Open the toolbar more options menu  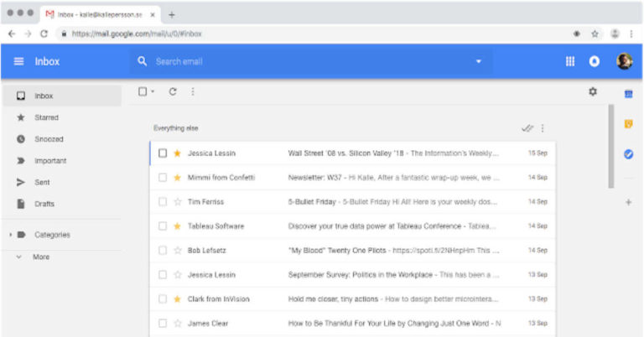(193, 91)
